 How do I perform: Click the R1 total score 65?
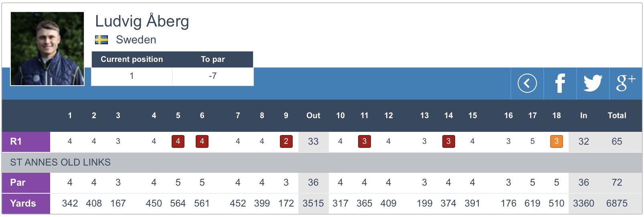click(617, 141)
